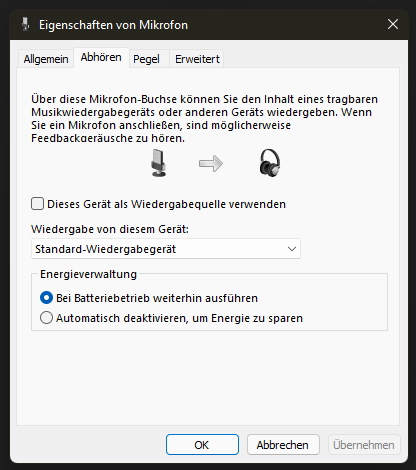Click the 'Wiedergabe von diesem Gerät:' label

[110, 229]
